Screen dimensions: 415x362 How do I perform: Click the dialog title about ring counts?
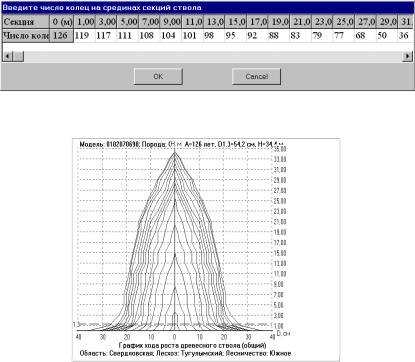(102, 8)
